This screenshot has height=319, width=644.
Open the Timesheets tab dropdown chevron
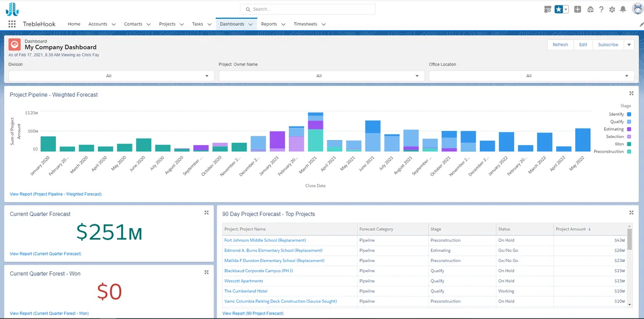coord(323,24)
